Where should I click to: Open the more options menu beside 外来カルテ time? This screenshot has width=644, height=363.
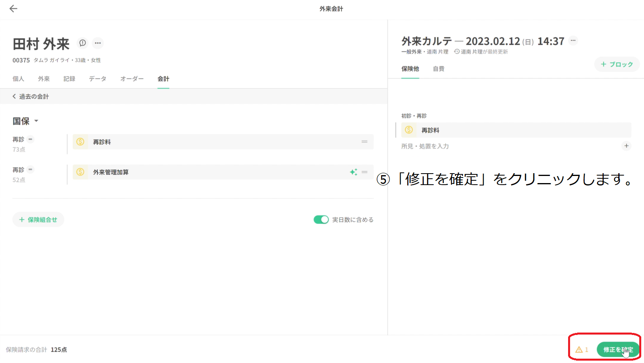(x=573, y=40)
